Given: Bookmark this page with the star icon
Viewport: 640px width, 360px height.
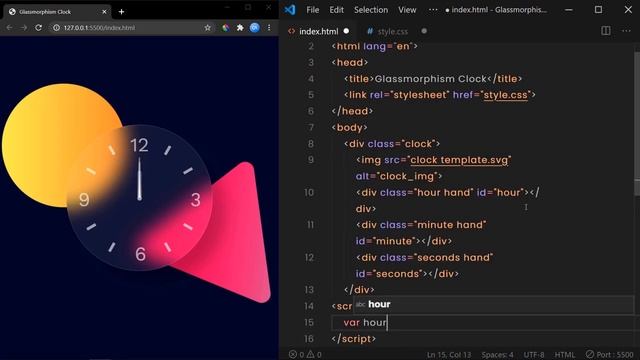Looking at the screenshot, I should click(x=208, y=28).
